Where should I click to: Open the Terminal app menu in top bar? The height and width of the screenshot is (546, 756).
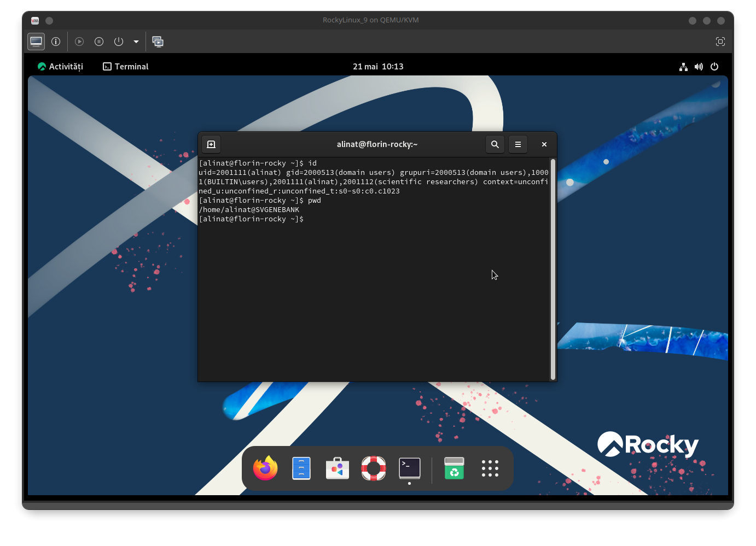pos(126,67)
